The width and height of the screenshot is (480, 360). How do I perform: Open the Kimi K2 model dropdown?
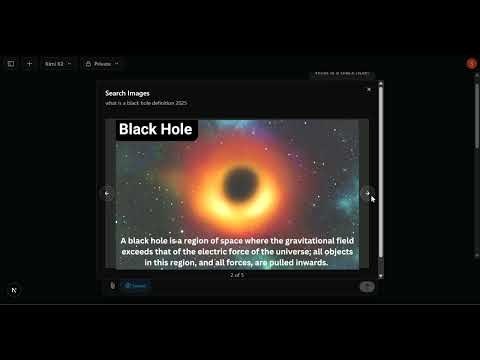pos(58,64)
